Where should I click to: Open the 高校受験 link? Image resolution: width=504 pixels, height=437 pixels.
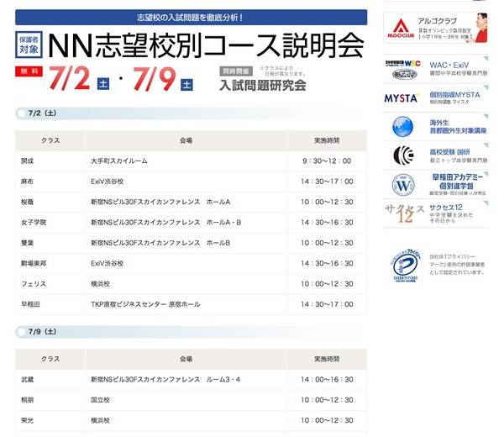click(449, 152)
